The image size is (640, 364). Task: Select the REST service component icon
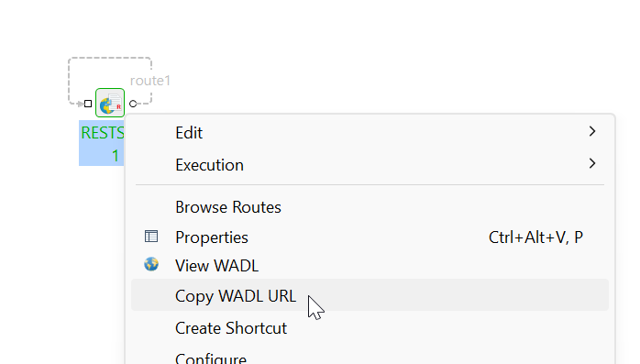[110, 103]
